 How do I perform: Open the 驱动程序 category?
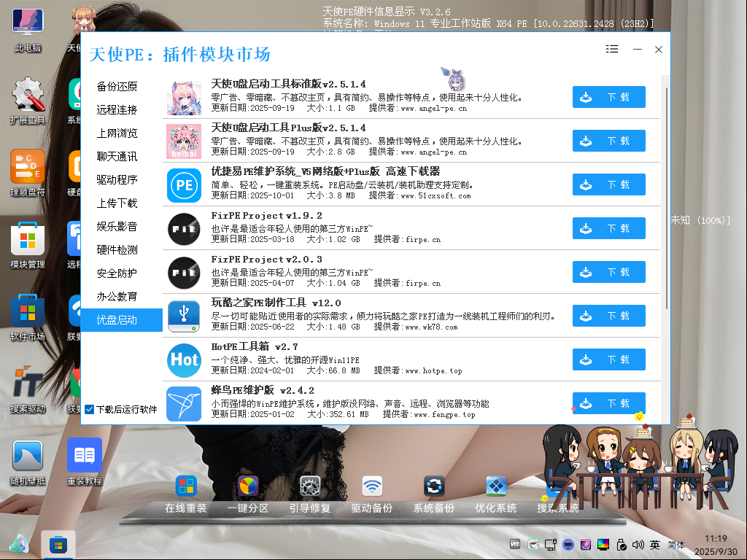(x=117, y=180)
